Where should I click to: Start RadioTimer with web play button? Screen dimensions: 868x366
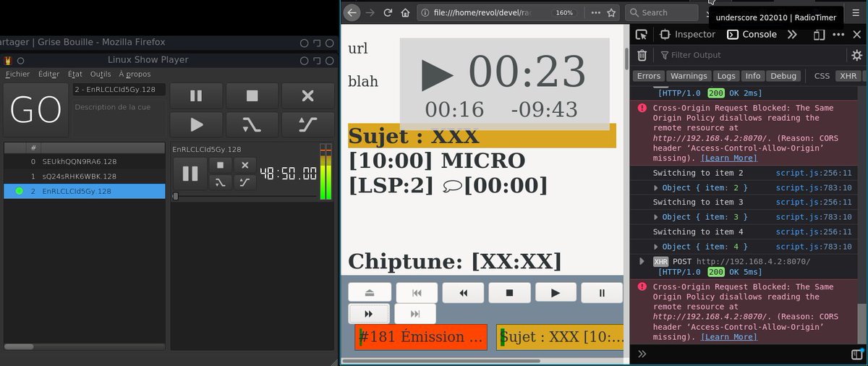pyautogui.click(x=556, y=292)
